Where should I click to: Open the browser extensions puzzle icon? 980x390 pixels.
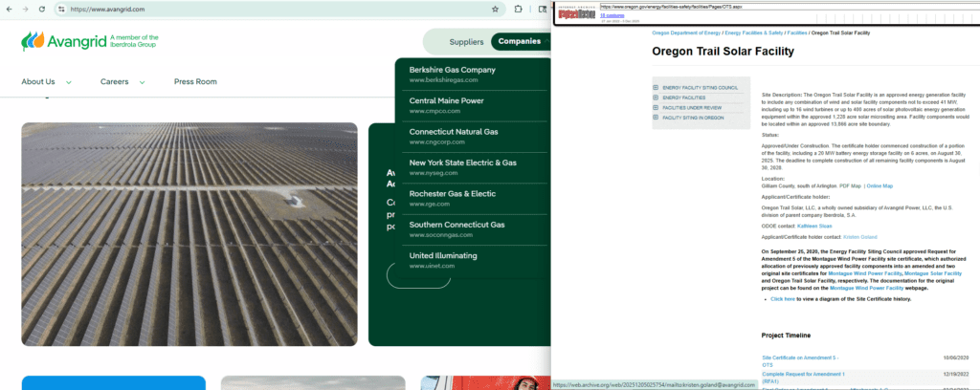(x=518, y=10)
